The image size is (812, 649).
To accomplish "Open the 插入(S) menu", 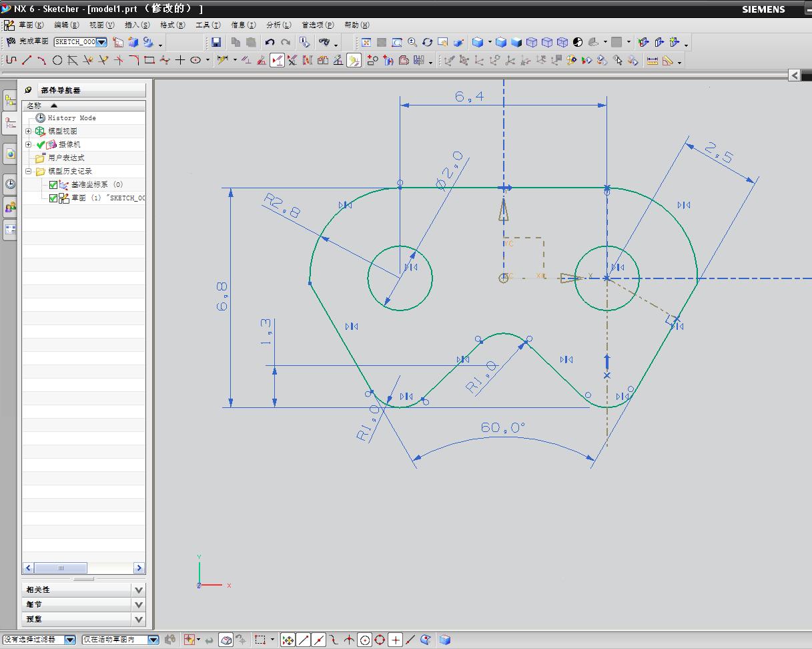I will (137, 25).
